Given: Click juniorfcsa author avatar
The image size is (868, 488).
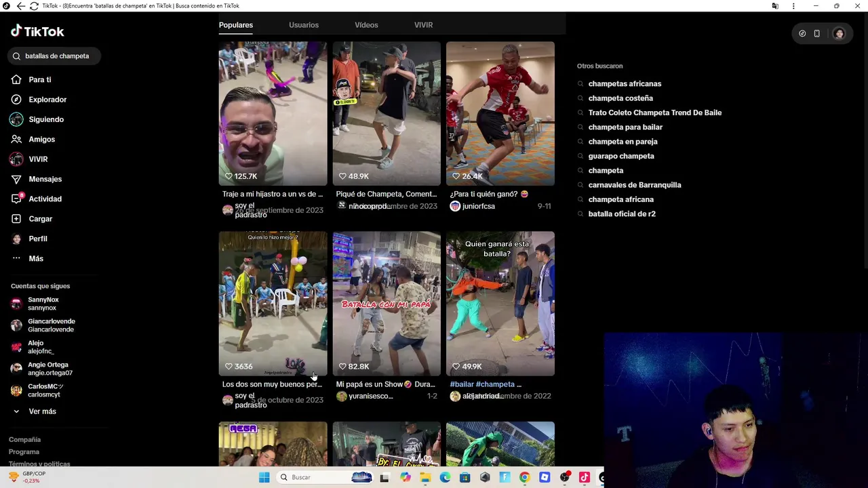Looking at the screenshot, I should tap(455, 206).
